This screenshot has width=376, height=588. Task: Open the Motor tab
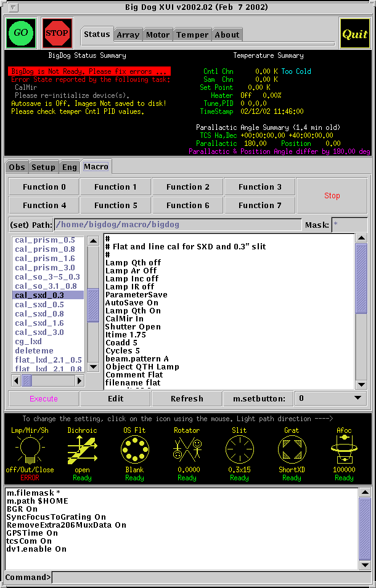[x=158, y=35]
